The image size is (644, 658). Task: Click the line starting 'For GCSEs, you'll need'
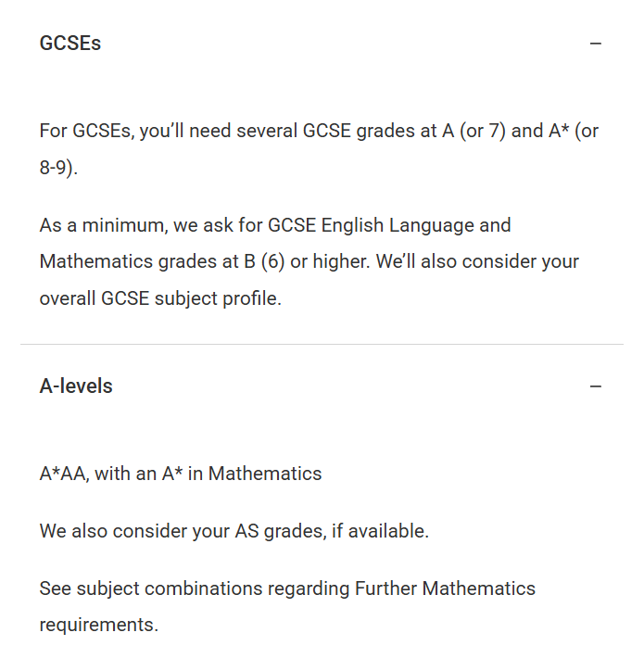pos(319,131)
